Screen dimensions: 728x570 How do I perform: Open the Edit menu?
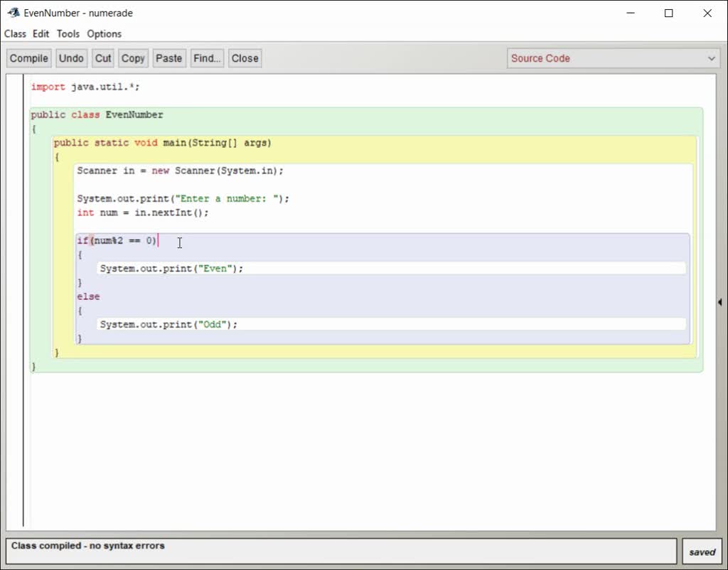tap(41, 34)
